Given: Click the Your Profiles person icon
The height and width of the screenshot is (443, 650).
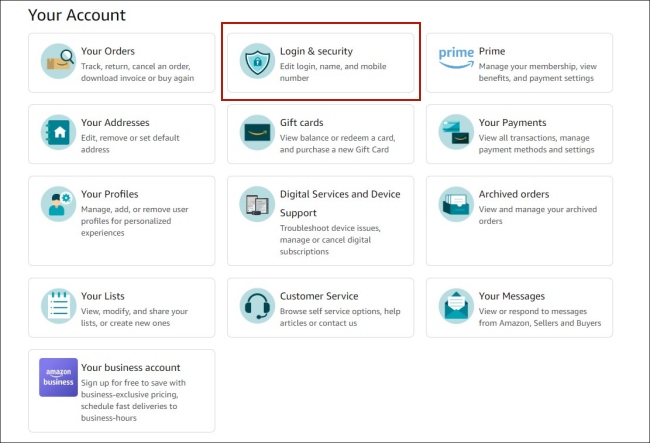Looking at the screenshot, I should [x=58, y=204].
